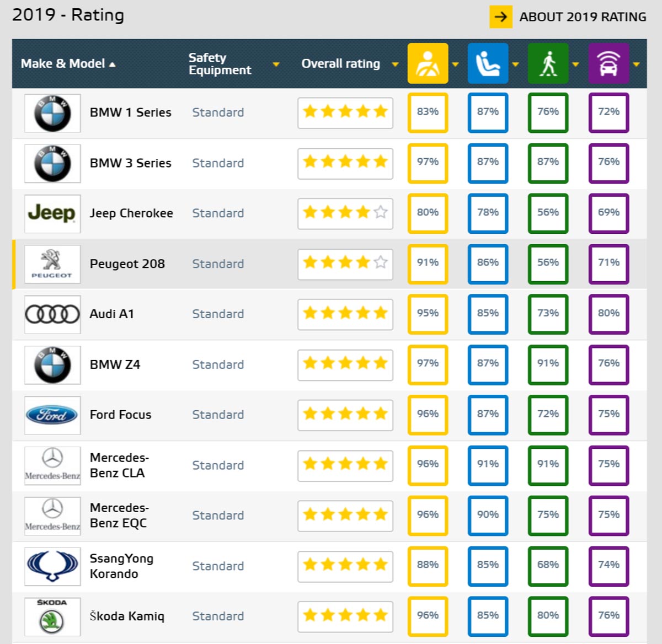Click the purple Safety Assist car icon
Image resolution: width=662 pixels, height=644 pixels.
(x=608, y=63)
